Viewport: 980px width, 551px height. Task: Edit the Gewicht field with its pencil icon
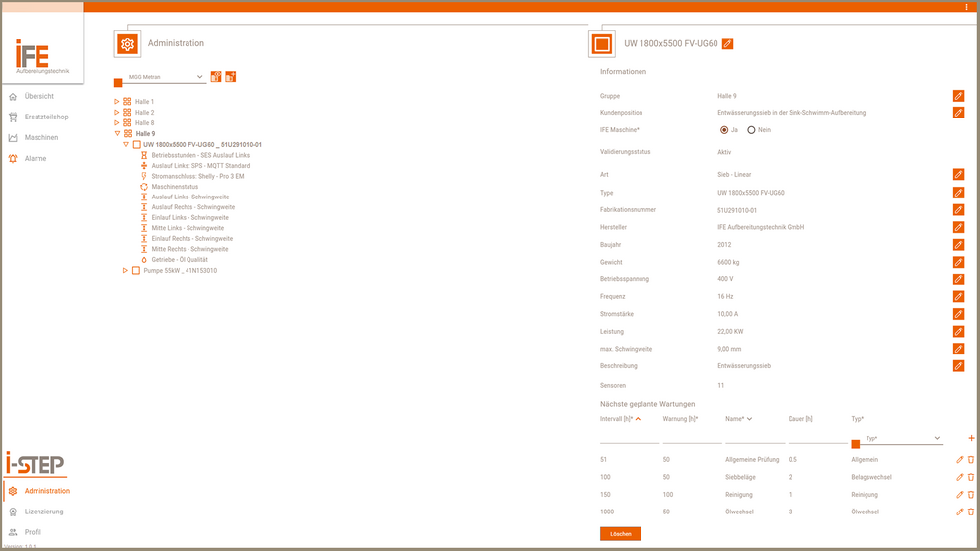958,262
